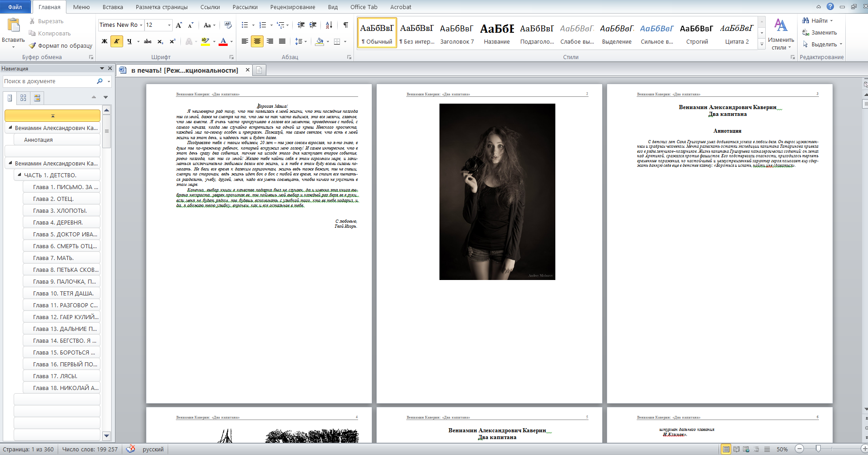Click the Increase Indent icon
The image size is (868, 455).
click(x=313, y=25)
